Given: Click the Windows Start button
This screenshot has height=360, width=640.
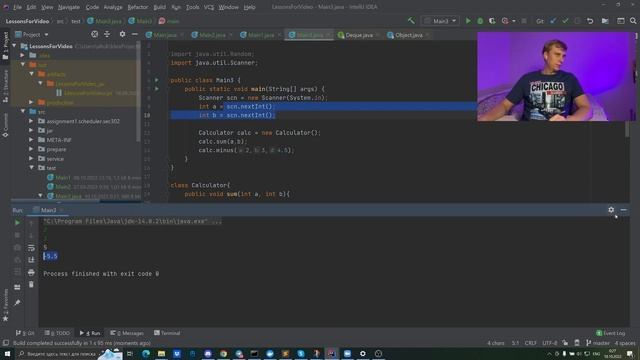Looking at the screenshot, I should click(7, 353).
